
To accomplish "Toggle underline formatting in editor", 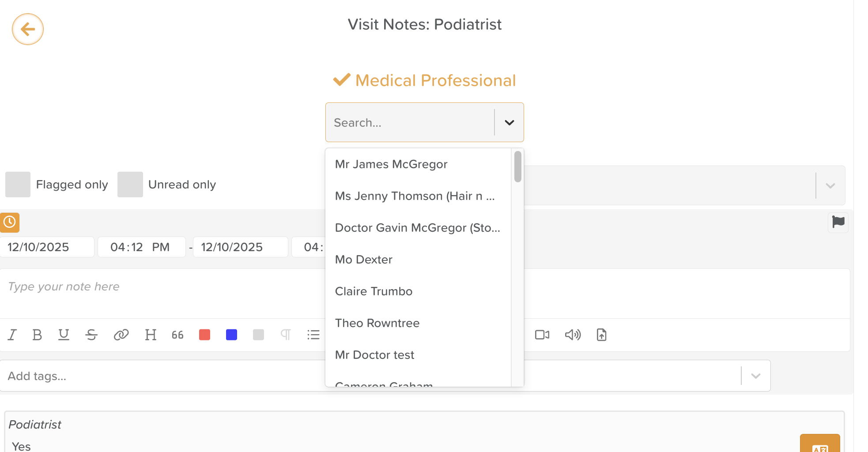I will (x=64, y=335).
